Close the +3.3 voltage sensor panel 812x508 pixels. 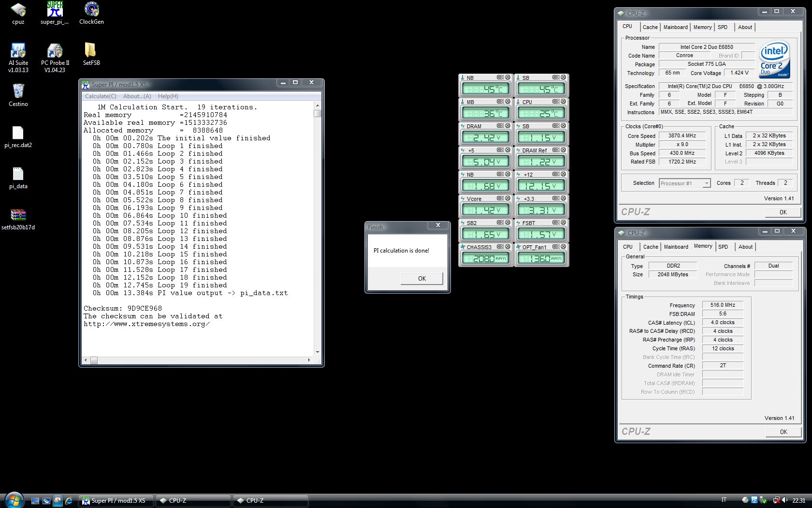click(x=563, y=198)
